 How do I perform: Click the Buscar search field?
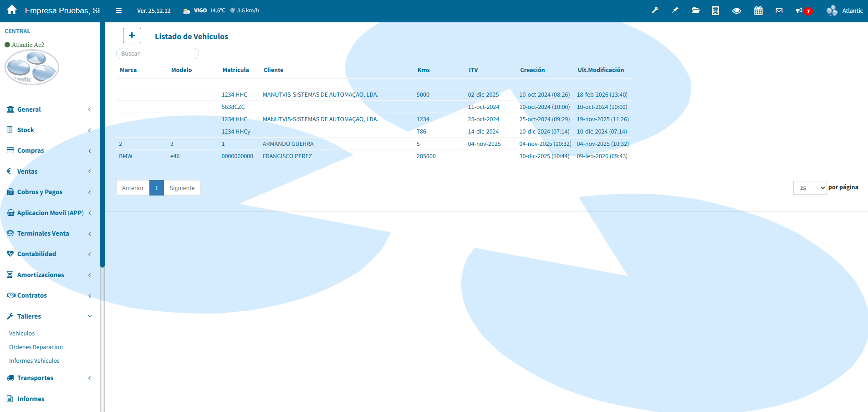click(x=158, y=54)
